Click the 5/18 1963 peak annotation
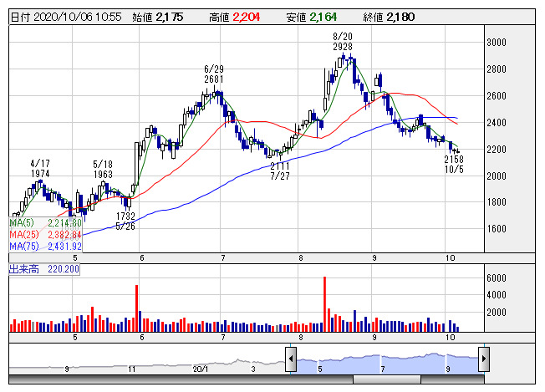545x392 pixels. point(103,169)
